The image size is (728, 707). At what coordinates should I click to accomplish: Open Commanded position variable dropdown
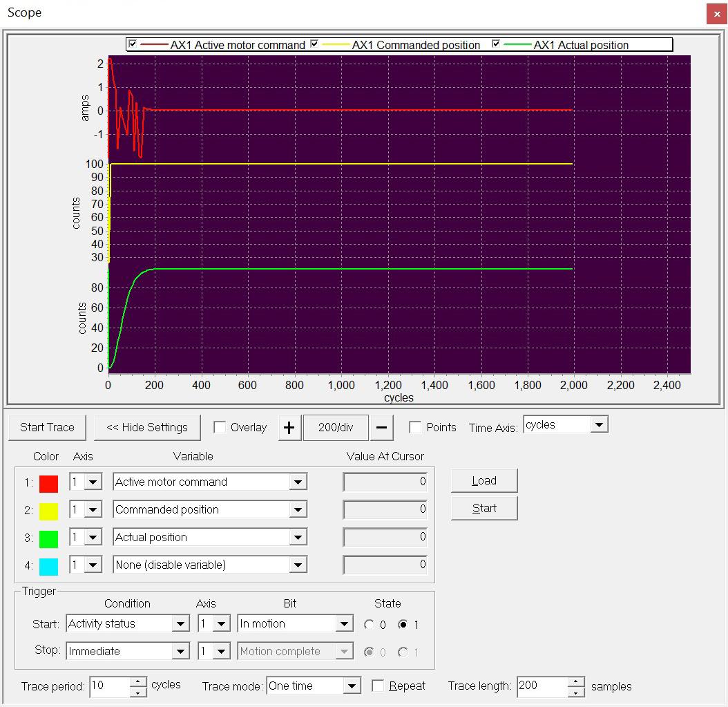[298, 510]
